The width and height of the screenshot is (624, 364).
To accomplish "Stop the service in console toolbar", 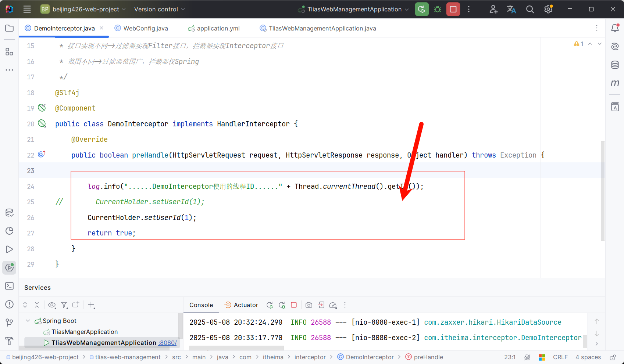I will pos(294,305).
